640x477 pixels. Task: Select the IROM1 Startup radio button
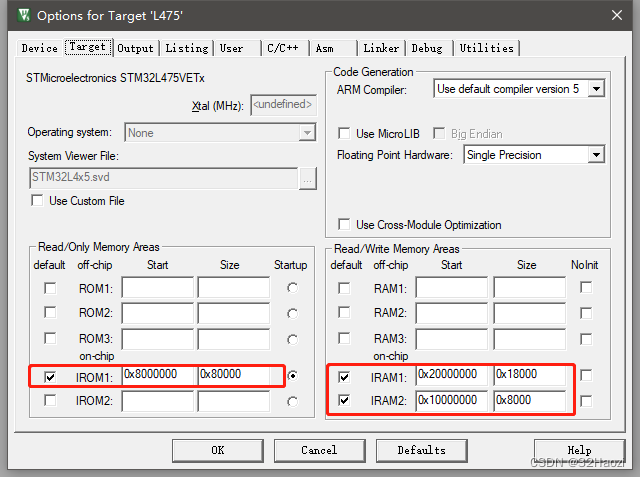(x=292, y=375)
